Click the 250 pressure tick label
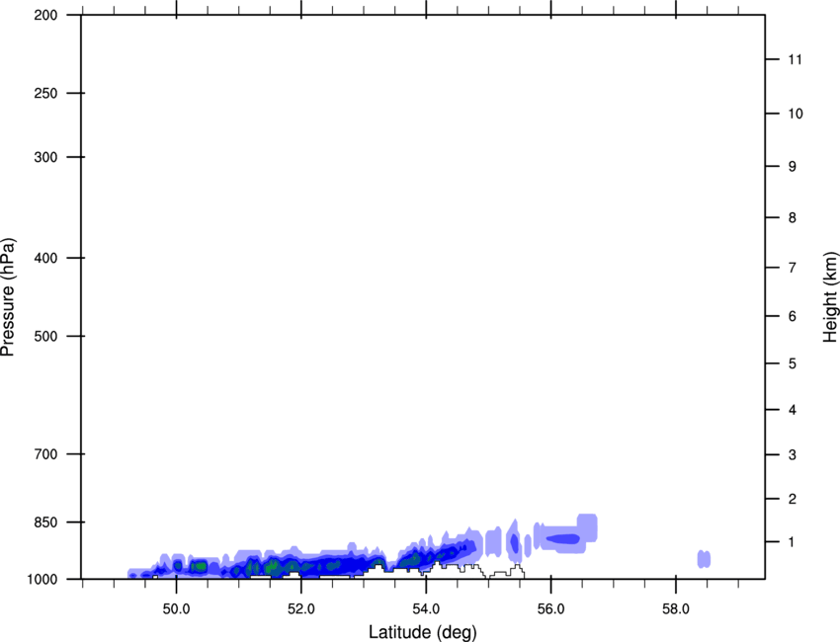 pos(45,93)
